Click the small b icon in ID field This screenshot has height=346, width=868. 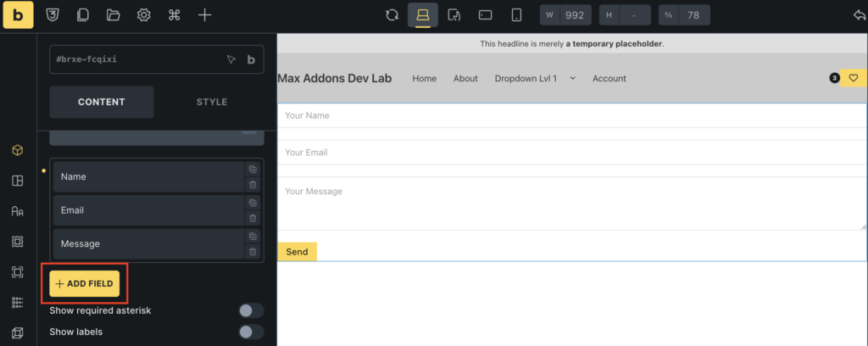point(251,59)
